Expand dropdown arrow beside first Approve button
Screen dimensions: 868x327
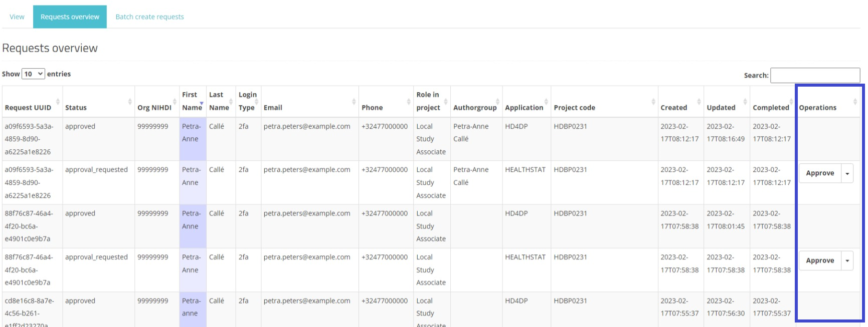[847, 174]
